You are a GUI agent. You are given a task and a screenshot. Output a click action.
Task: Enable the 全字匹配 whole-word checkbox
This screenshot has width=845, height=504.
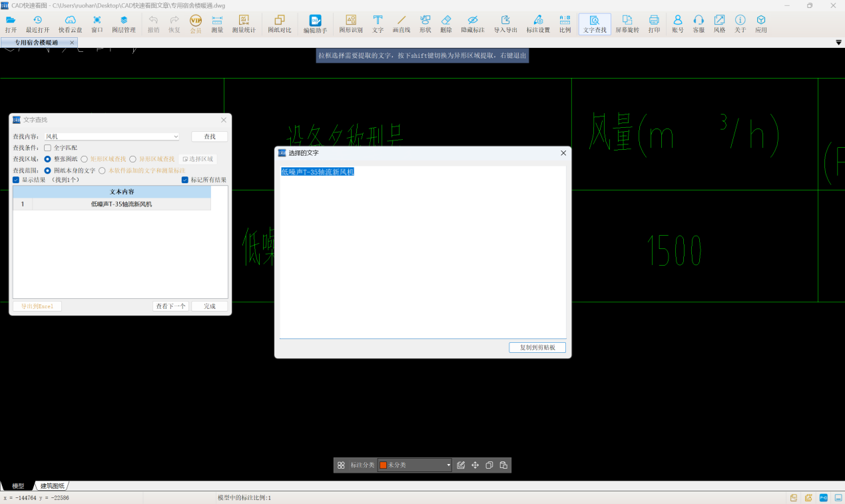point(47,148)
